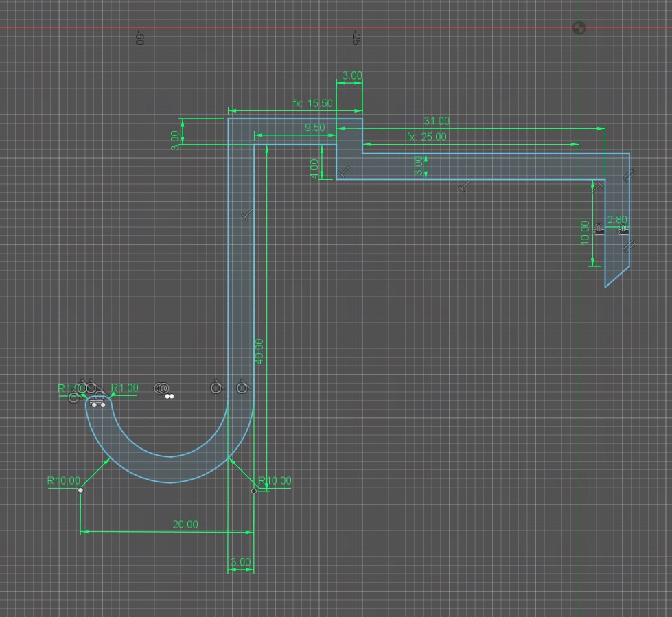Image resolution: width=672 pixels, height=617 pixels.
Task: Select the 3.00 dimension above the top step
Action: pos(352,76)
